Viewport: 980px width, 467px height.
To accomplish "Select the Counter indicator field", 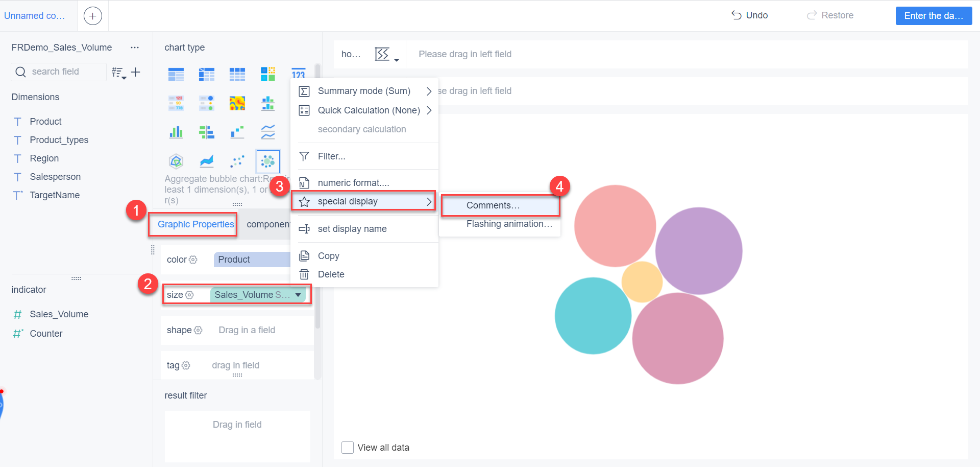I will coord(46,334).
